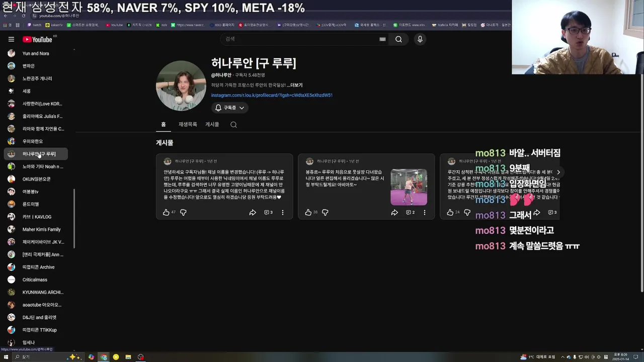Click the search magnifier button

tap(398, 39)
